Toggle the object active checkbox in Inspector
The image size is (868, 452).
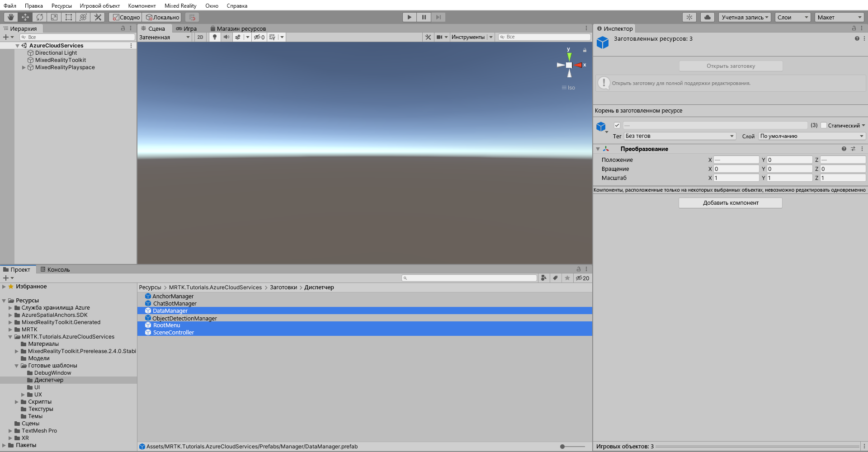[617, 125]
